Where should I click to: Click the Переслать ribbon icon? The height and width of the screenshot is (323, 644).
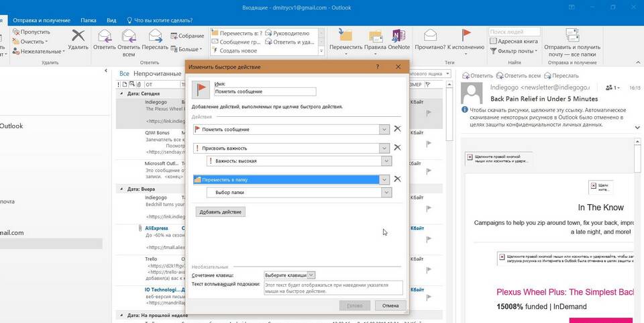click(155, 36)
